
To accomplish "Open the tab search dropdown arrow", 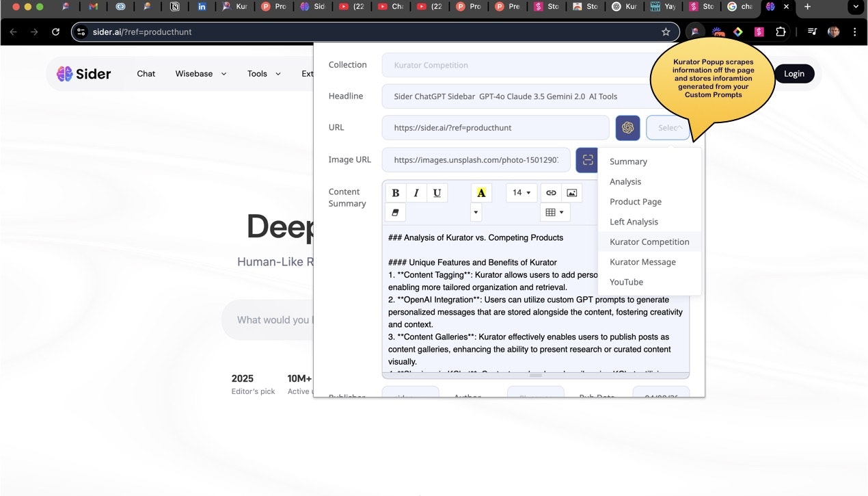I will tap(856, 7).
